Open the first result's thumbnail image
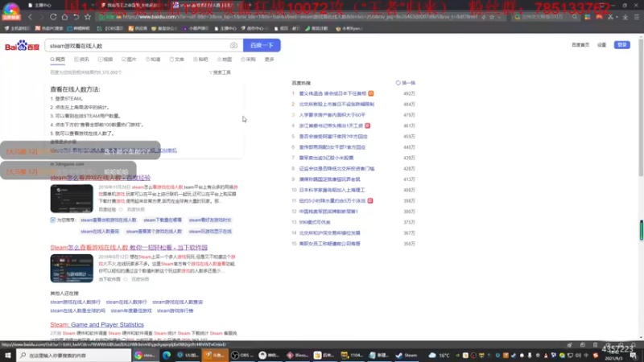 click(72, 199)
